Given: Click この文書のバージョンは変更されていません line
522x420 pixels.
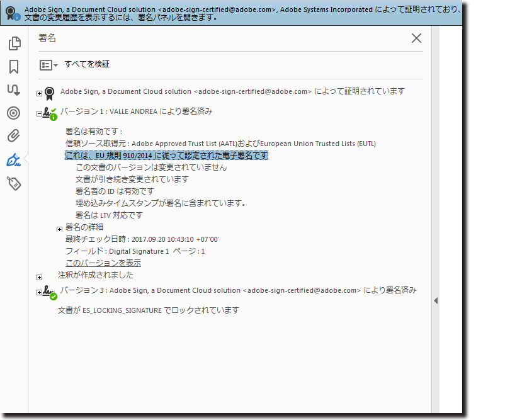Looking at the screenshot, I should coord(151,167).
